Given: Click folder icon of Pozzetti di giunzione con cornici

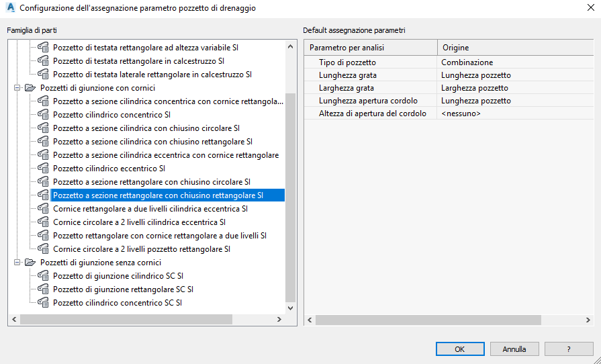Looking at the screenshot, I should (30, 88).
